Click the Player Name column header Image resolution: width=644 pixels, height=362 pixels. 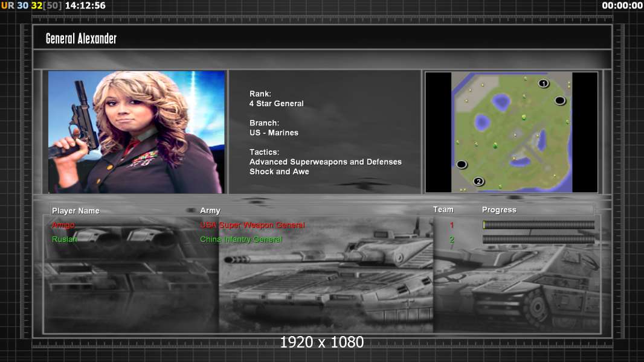click(76, 211)
